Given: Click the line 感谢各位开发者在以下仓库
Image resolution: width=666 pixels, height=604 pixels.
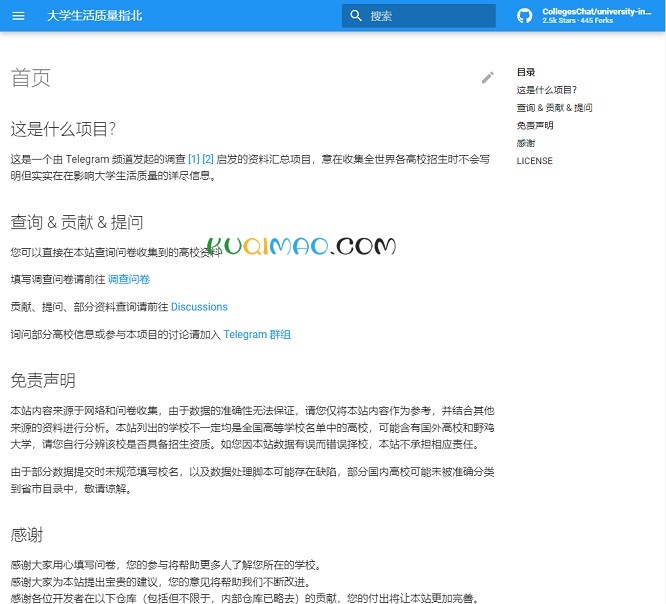Looking at the screenshot, I should point(245,598).
